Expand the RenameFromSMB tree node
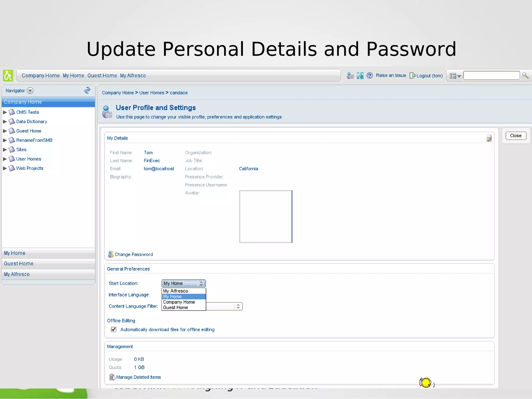 coord(5,140)
